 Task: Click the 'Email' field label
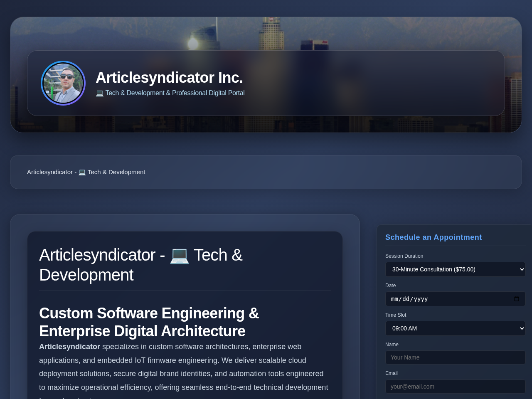click(x=392, y=373)
